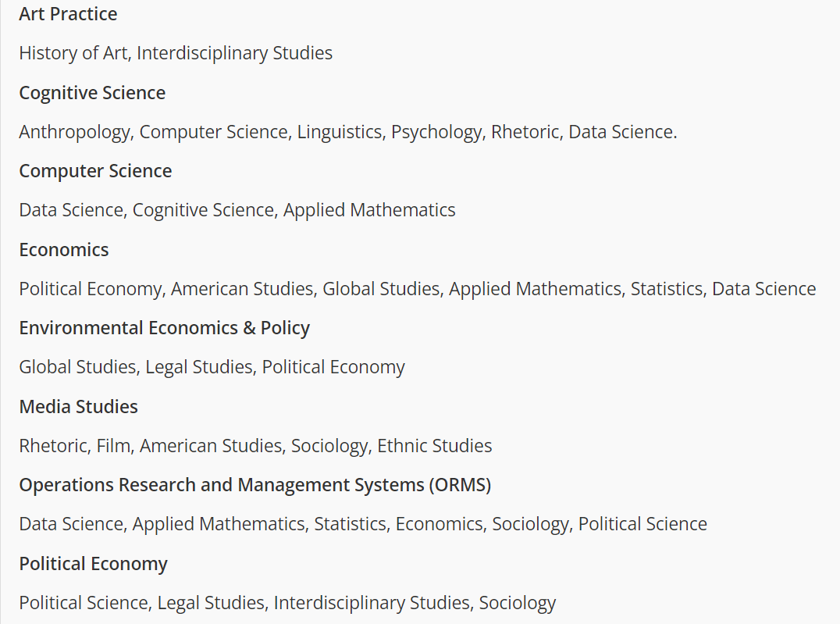Click the line starting with Anthropology
Viewport: 840px width, 624px height.
click(x=348, y=132)
